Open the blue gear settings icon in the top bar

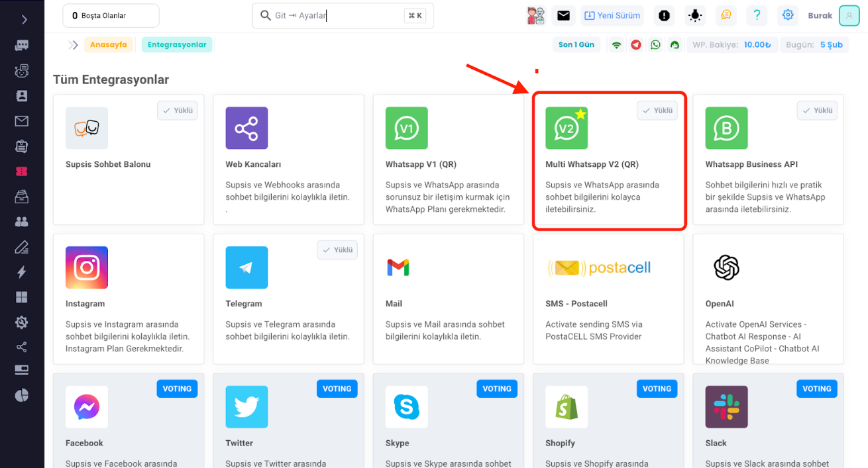[x=788, y=16]
